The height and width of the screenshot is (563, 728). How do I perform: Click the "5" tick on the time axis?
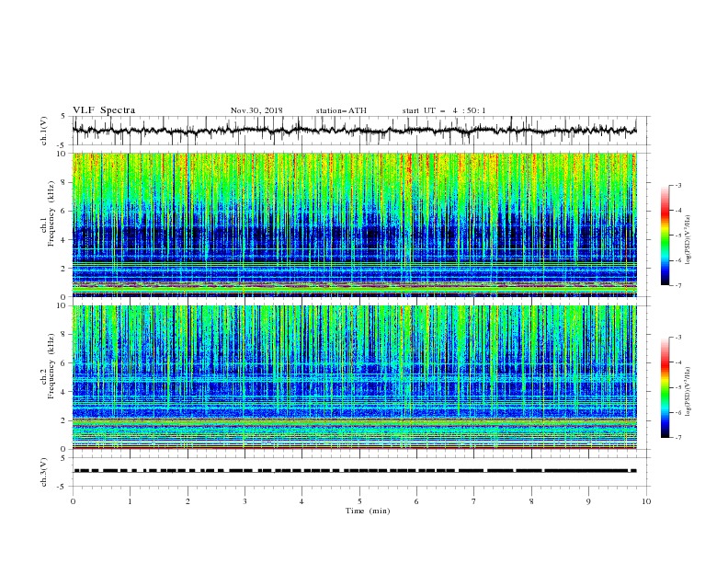pyautogui.click(x=359, y=501)
